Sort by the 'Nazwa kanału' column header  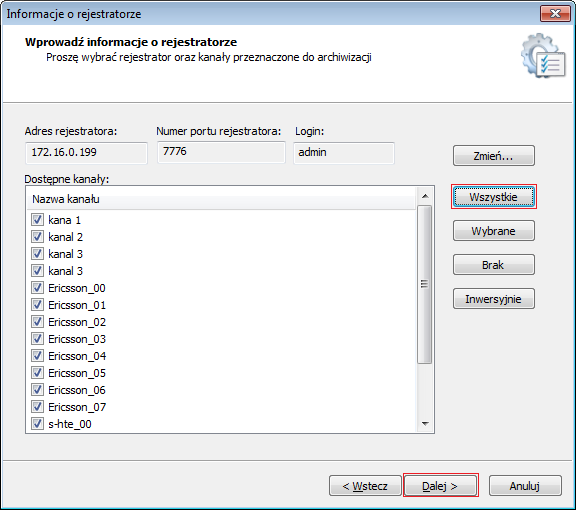[221, 199]
